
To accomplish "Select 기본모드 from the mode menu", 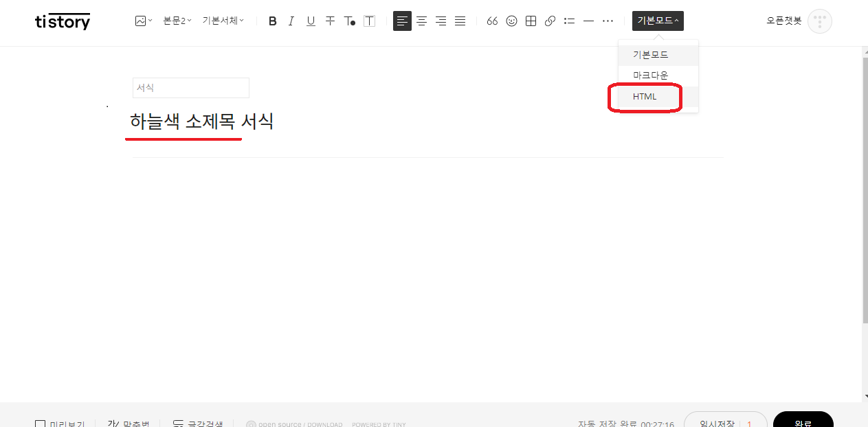I will 658,55.
